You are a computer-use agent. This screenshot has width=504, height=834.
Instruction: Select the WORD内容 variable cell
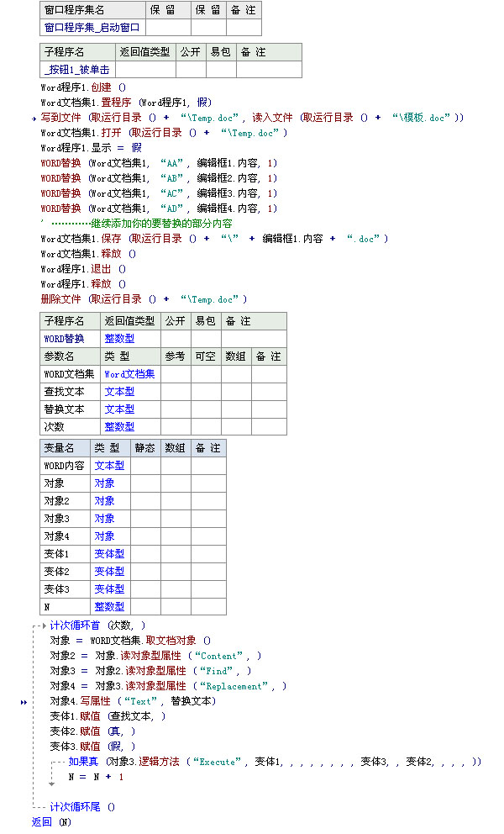tap(65, 466)
